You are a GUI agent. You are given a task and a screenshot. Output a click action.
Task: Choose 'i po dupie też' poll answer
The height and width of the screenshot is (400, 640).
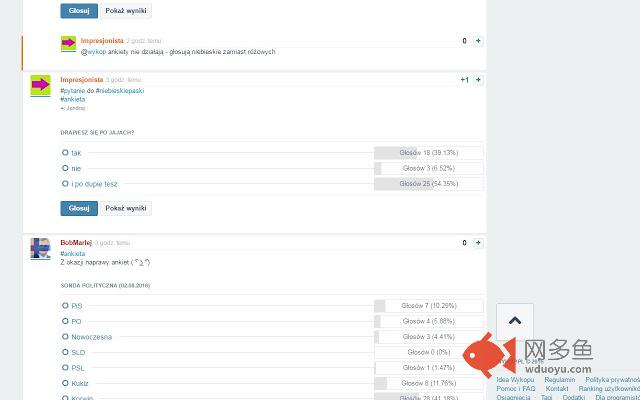65,184
